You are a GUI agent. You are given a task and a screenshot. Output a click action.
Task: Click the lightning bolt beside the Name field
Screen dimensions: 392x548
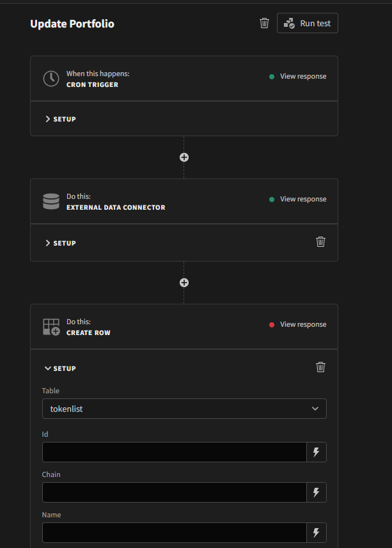click(x=317, y=533)
